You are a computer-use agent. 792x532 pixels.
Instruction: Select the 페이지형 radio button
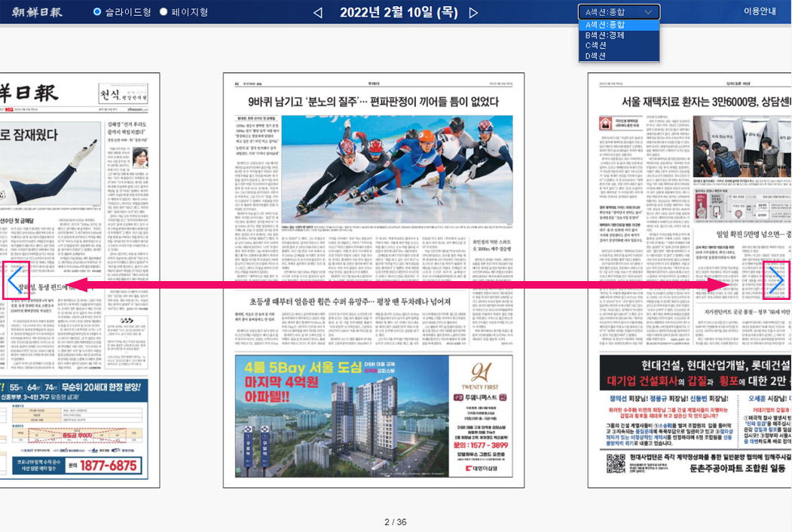point(164,11)
